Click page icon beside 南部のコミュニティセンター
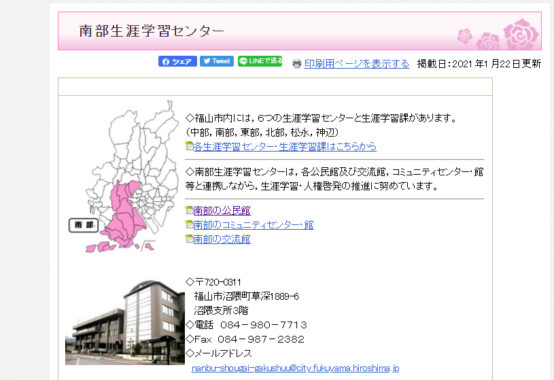This screenshot has height=380, width=554. 189,224
